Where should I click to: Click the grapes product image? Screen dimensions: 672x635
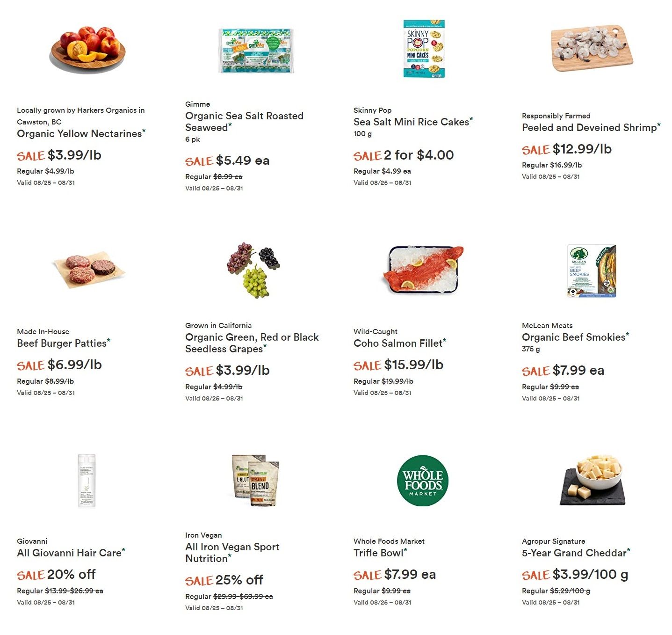click(253, 270)
